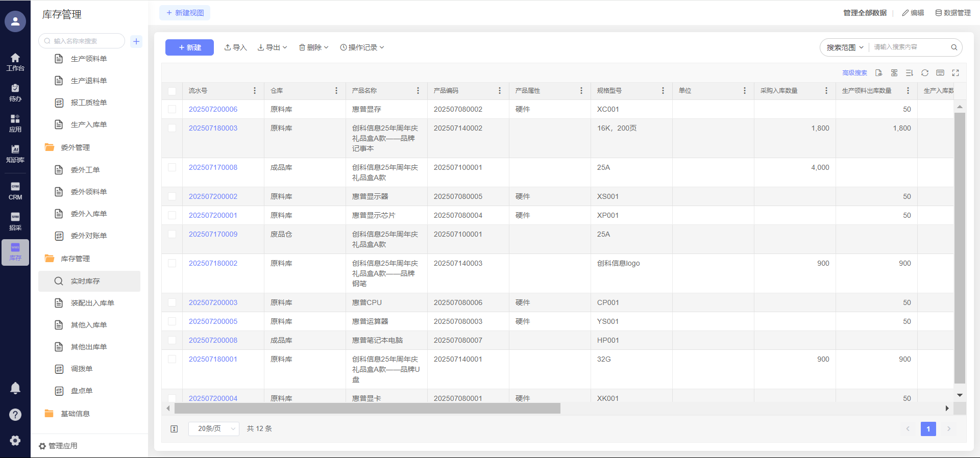
Task: Enter fullscreen with the expand icon
Action: pyautogui.click(x=955, y=73)
